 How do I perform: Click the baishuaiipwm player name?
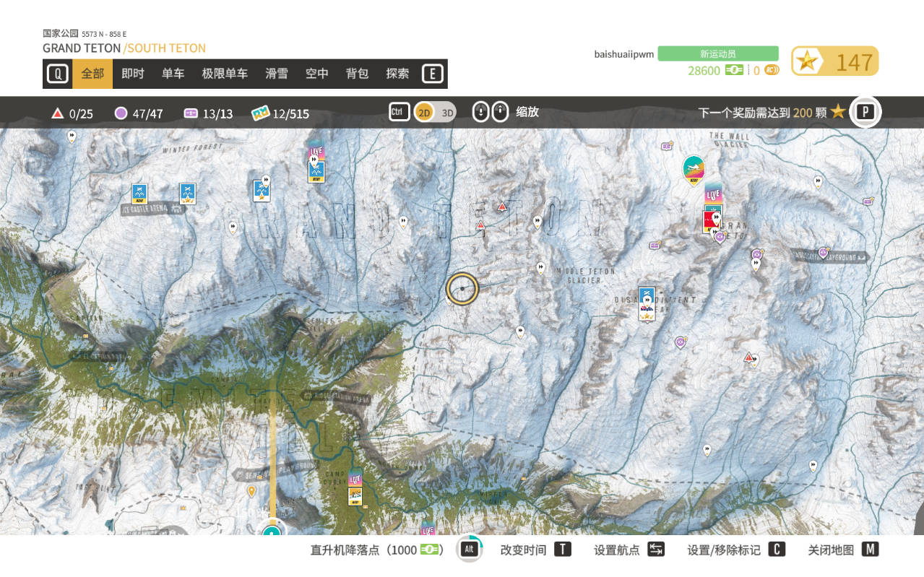[x=624, y=54]
